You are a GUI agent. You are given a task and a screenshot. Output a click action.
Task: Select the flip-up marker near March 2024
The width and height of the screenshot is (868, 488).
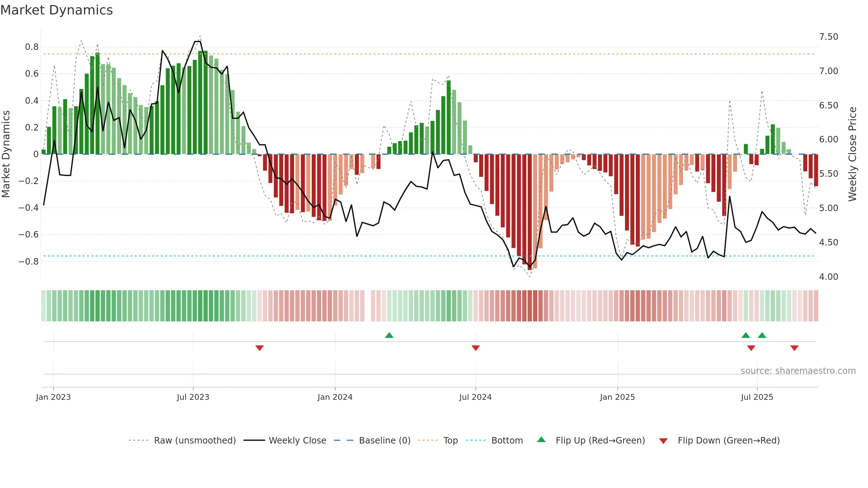click(389, 335)
